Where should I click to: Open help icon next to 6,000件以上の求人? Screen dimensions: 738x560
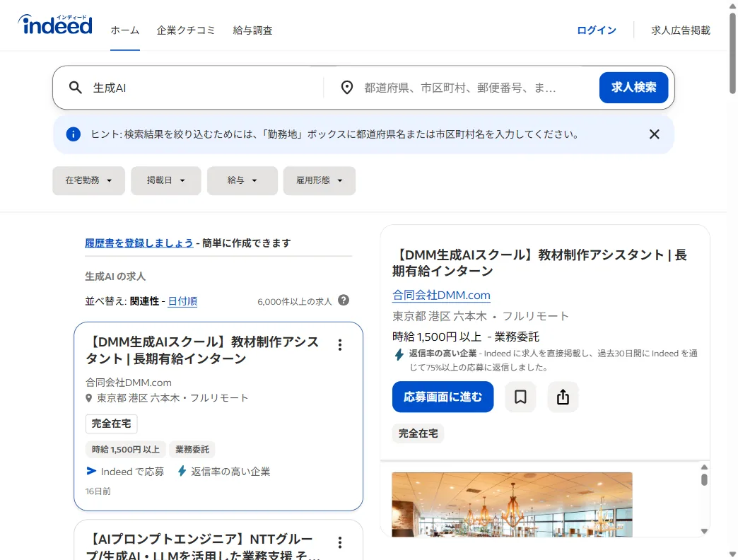coord(344,301)
